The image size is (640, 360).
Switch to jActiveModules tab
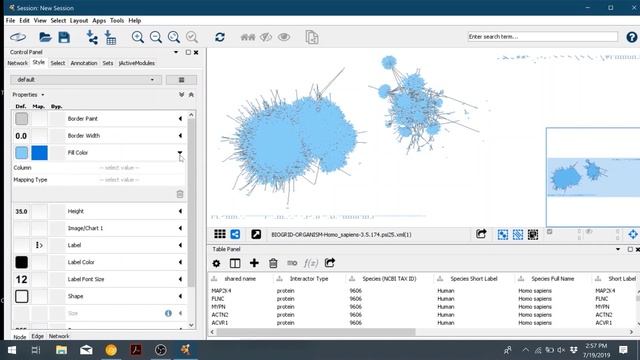136,63
